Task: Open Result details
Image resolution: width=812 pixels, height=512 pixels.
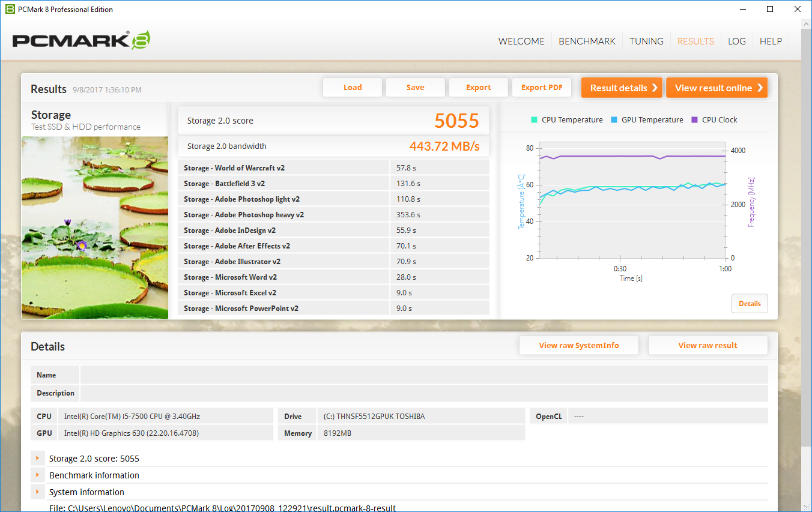Action: tap(622, 88)
